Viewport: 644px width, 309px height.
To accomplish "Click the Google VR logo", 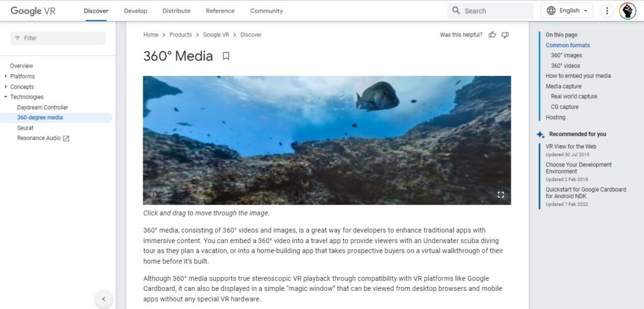I will (x=33, y=11).
